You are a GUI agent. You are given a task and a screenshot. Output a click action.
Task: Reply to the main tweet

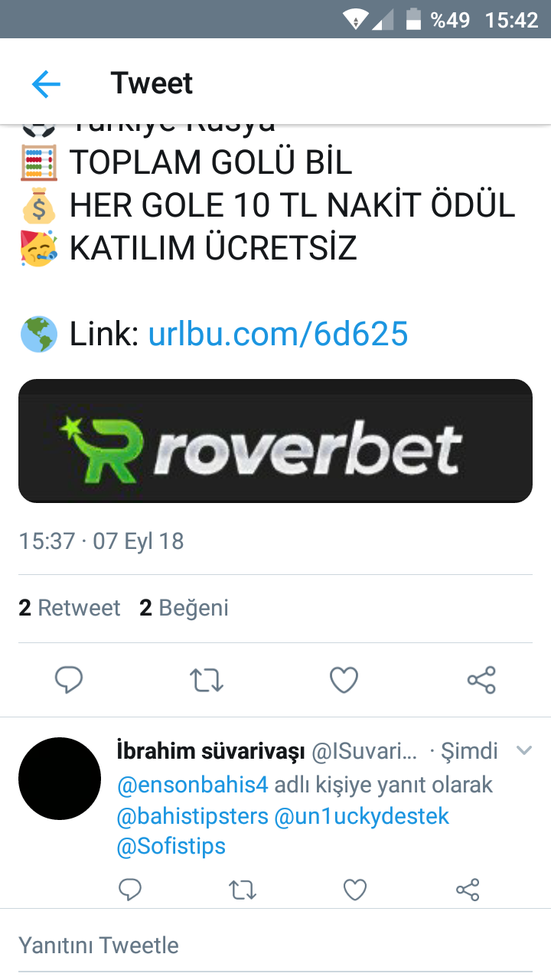pos(69,679)
